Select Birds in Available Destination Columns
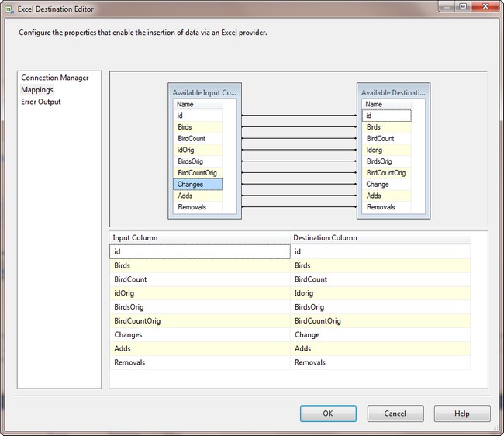 pyautogui.click(x=387, y=127)
